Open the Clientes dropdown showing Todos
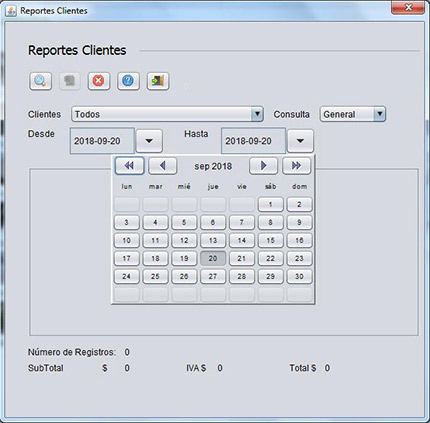Viewport: 430px width, 423px height. [x=167, y=114]
